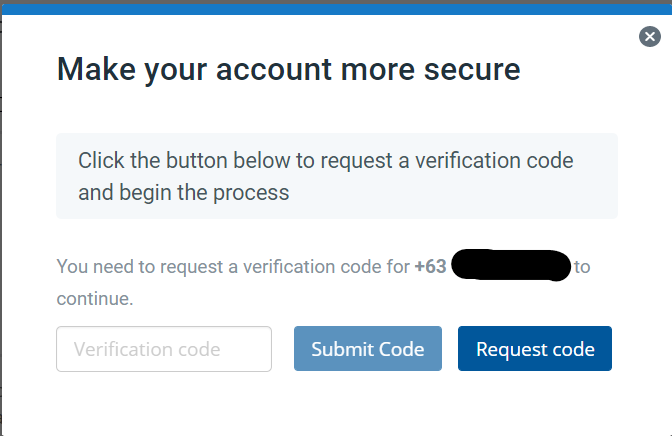The image size is (672, 436).
Task: Click the word 'secure' in the title
Action: pos(472,70)
